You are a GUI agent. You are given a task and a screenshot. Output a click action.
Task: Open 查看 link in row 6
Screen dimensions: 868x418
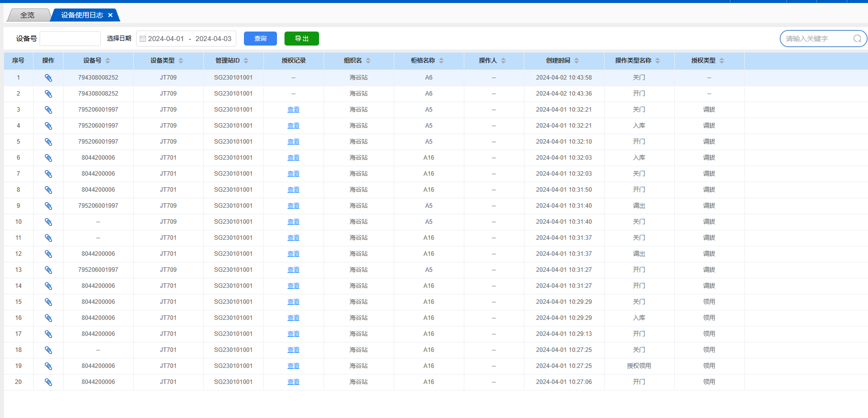[294, 158]
